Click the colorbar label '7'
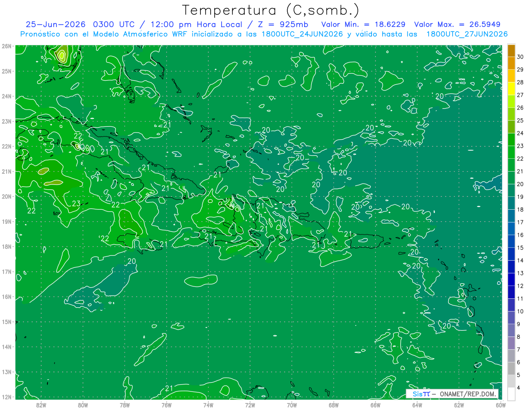The width and height of the screenshot is (532, 411). [519, 349]
